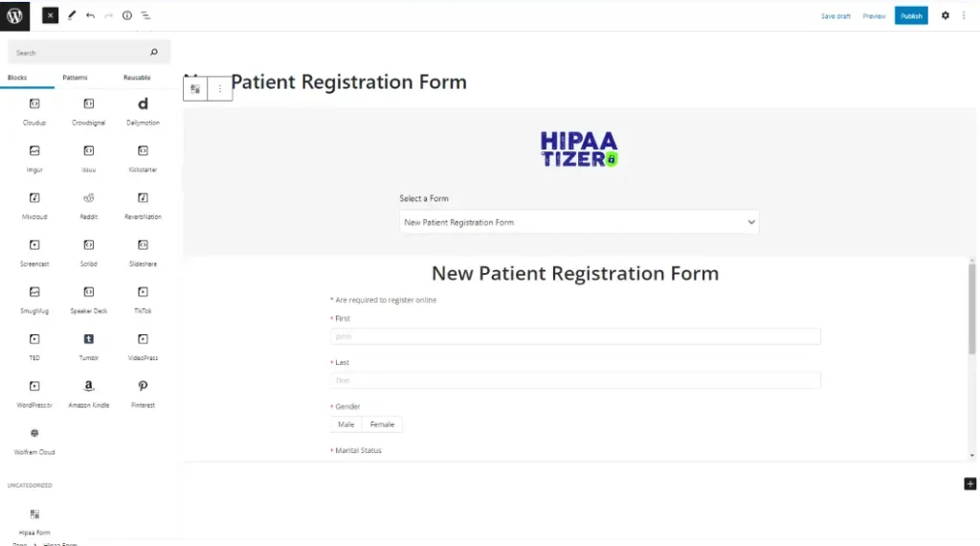Add the Hipaa Form block
Viewport: 980px width, 546px height.
[x=34, y=518]
